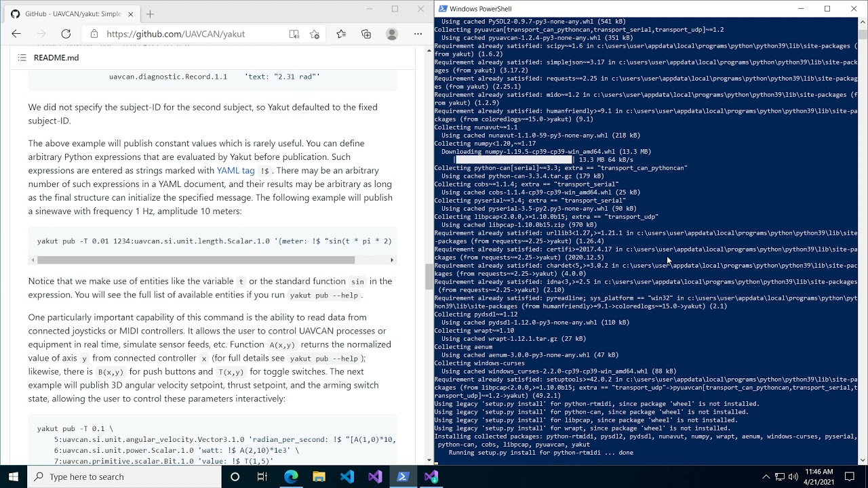Click the 'B(x,y)' inline code
868x488 pixels.
(x=111, y=372)
